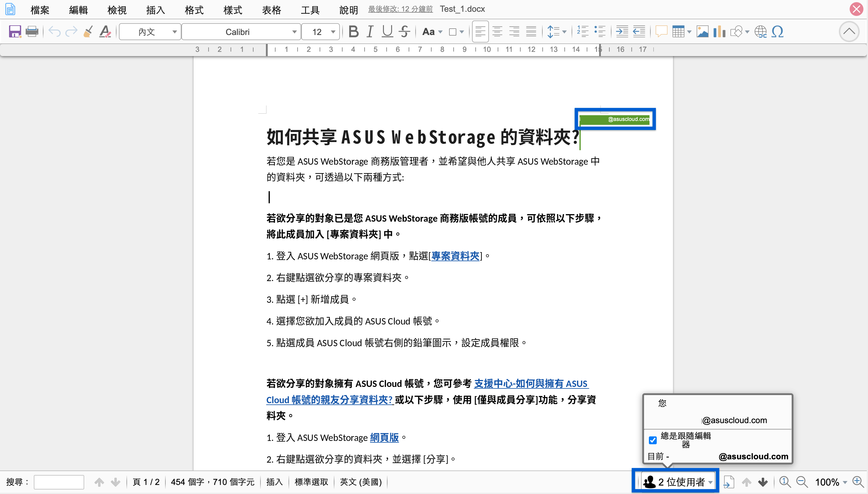Collapse the toolbar with up chevron
868x494 pixels.
coord(849,32)
